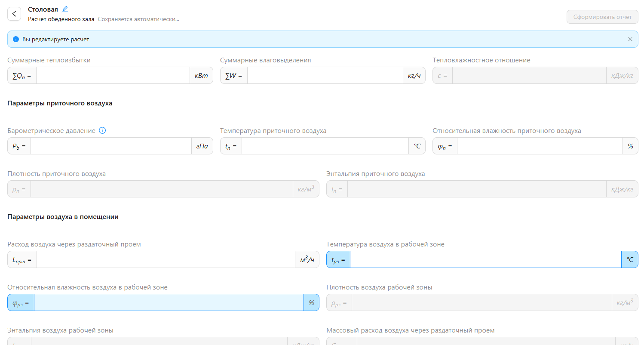644x345 pixels.
Task: Focus the Расход воздуха через раздаточный проем input
Action: point(166,260)
